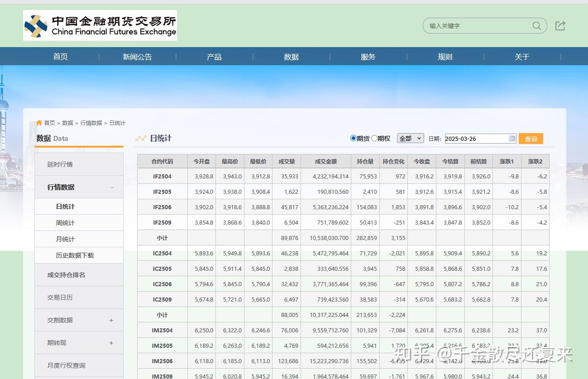Open 历史数据下载 in the sidebar
This screenshot has height=379, width=588.
(79, 255)
